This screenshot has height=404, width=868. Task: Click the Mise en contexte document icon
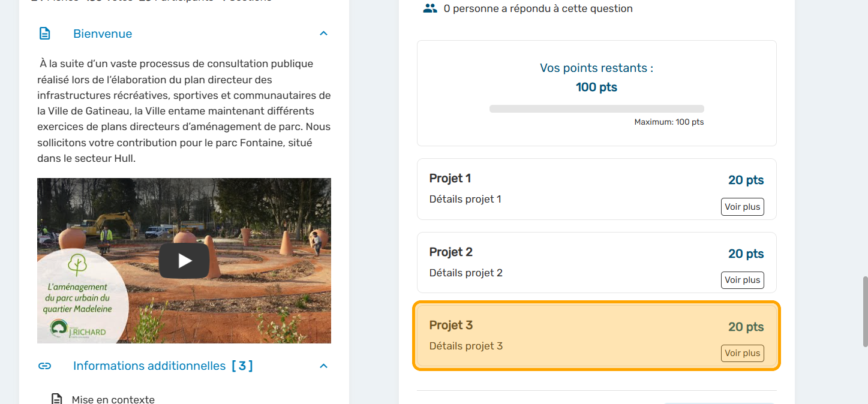[56, 399]
